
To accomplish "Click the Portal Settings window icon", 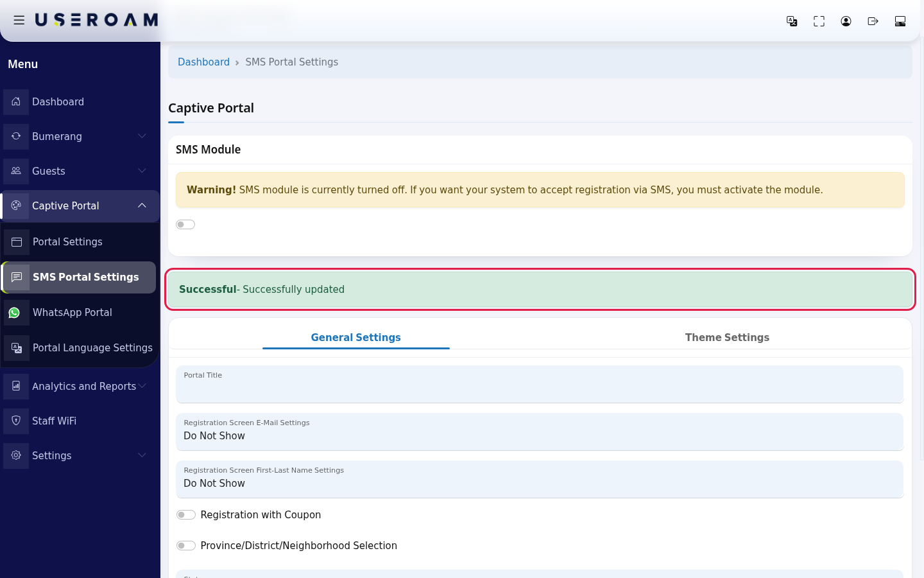I will tap(17, 241).
